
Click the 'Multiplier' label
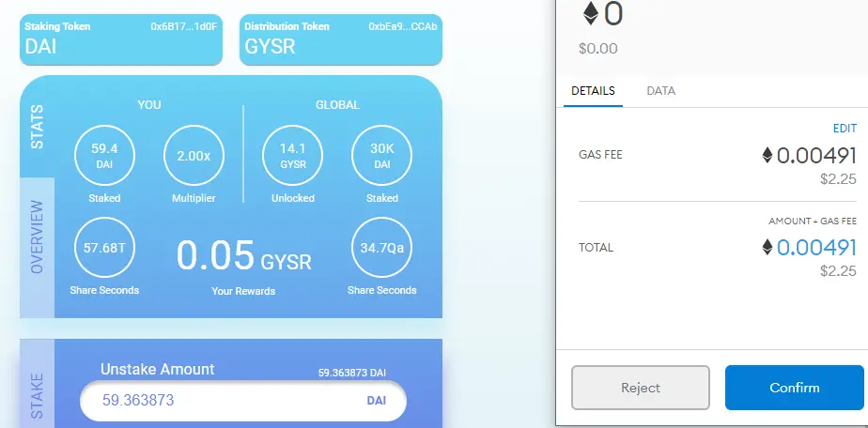click(x=194, y=198)
